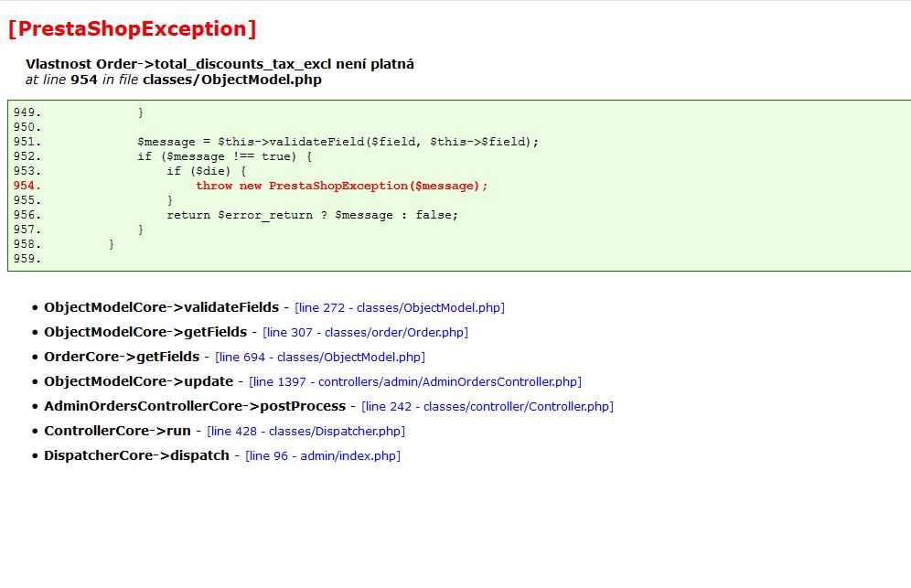Open link for line 272 in ObjectModel.php

(399, 307)
